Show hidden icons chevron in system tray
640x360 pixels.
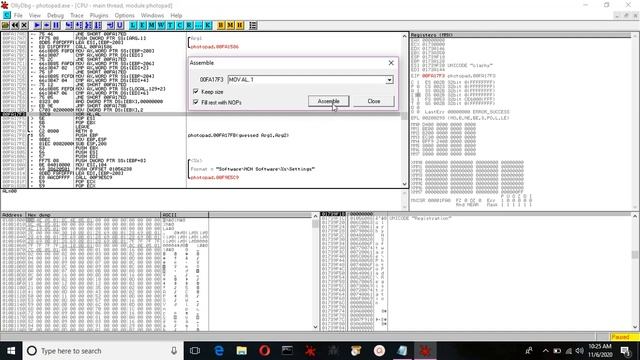pyautogui.click(x=546, y=351)
